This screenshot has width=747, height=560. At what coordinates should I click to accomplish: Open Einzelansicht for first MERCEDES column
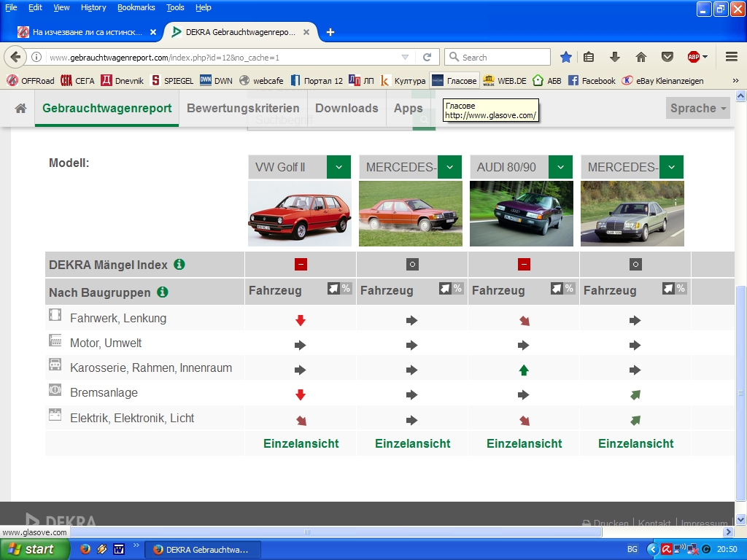(x=413, y=444)
